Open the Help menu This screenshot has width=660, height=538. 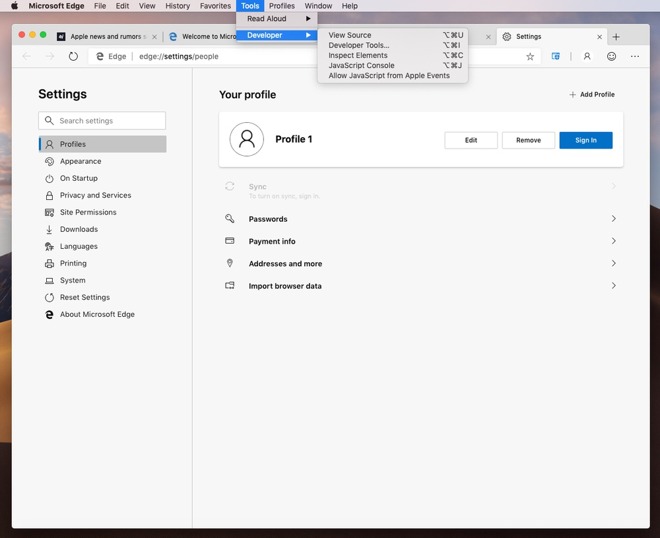point(349,6)
